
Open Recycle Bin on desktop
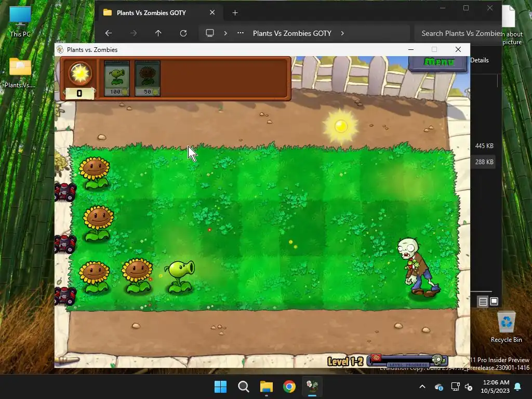tap(506, 327)
